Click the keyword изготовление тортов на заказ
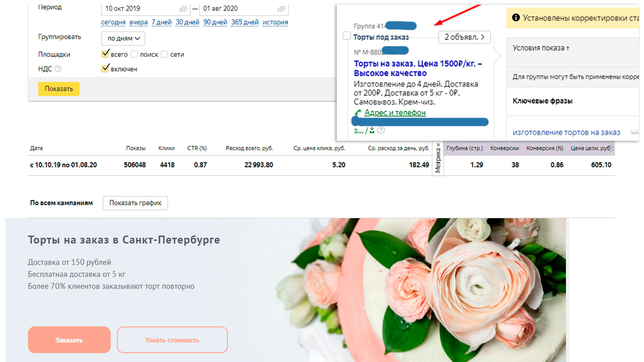The height and width of the screenshot is (362, 644). point(567,132)
